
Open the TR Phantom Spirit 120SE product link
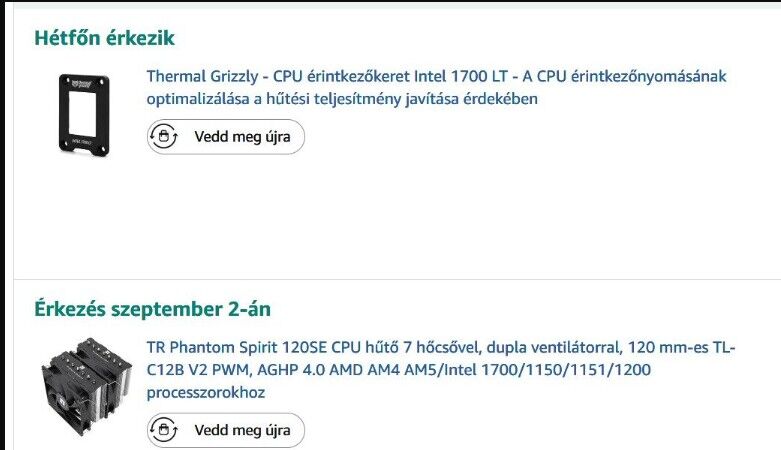coord(441,369)
